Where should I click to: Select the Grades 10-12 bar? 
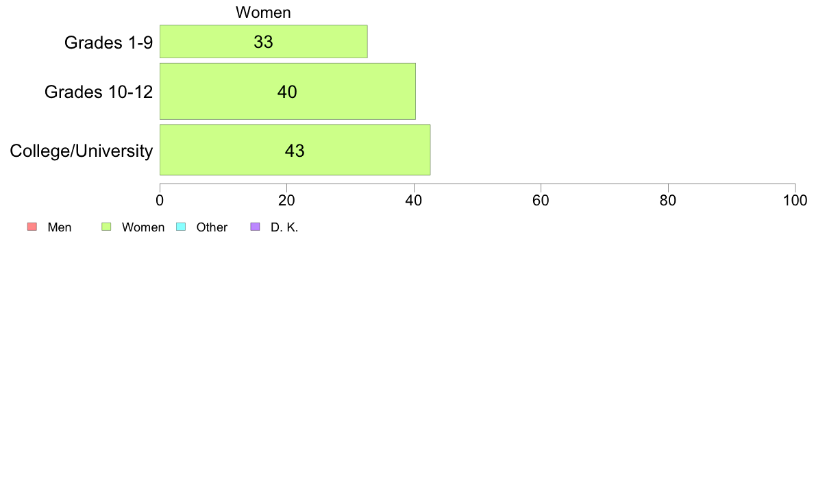coord(288,91)
